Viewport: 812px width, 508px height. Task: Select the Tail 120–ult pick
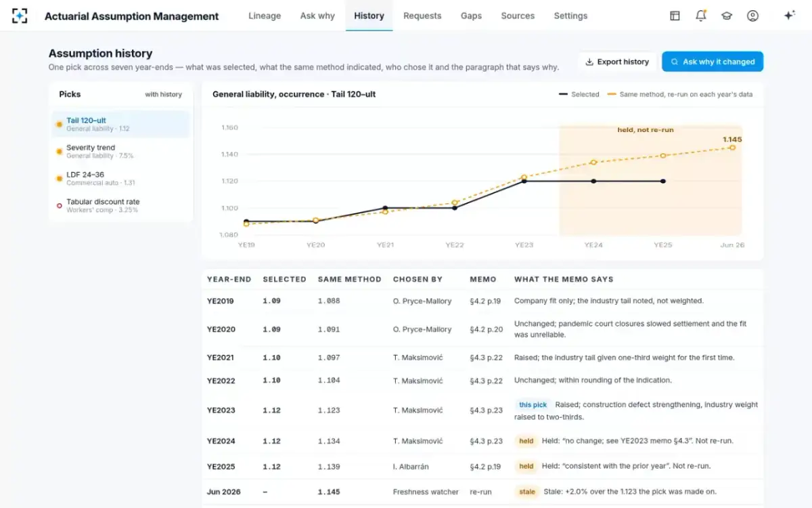(120, 124)
